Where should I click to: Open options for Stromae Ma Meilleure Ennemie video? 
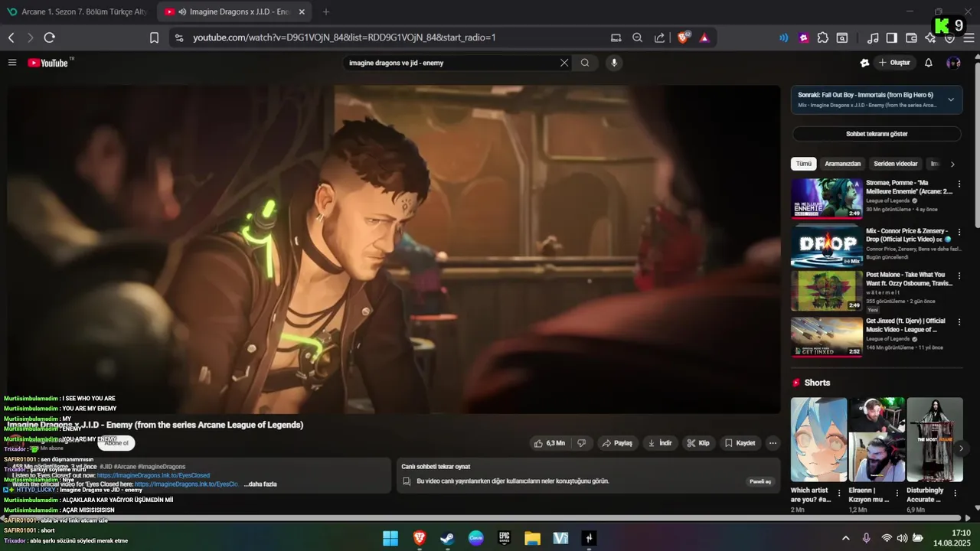(x=959, y=184)
